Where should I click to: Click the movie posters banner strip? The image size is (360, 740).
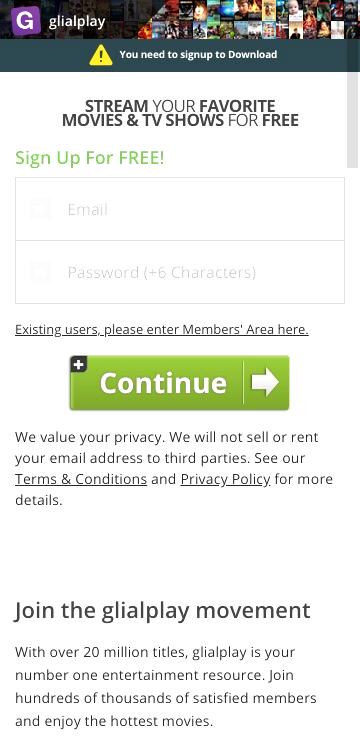tap(249, 19)
